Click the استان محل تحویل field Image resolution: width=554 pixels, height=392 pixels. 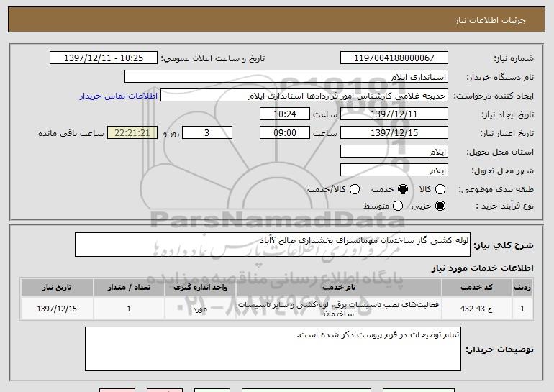click(x=394, y=152)
